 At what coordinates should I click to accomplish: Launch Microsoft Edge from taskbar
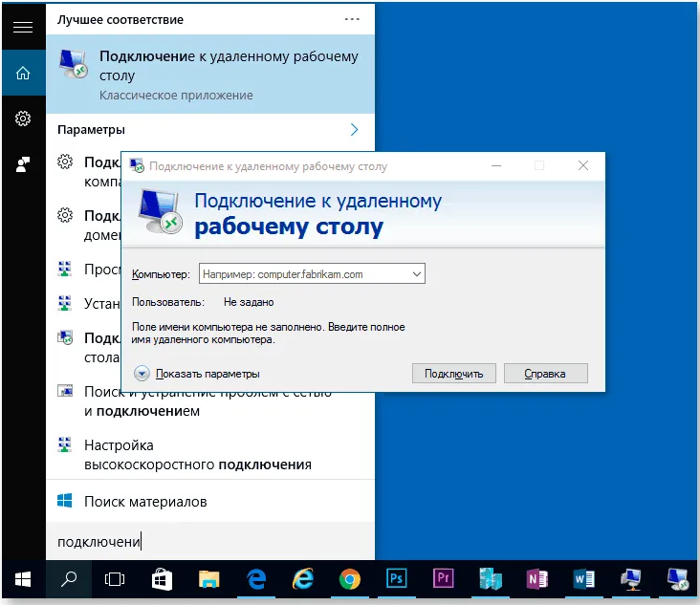256,579
